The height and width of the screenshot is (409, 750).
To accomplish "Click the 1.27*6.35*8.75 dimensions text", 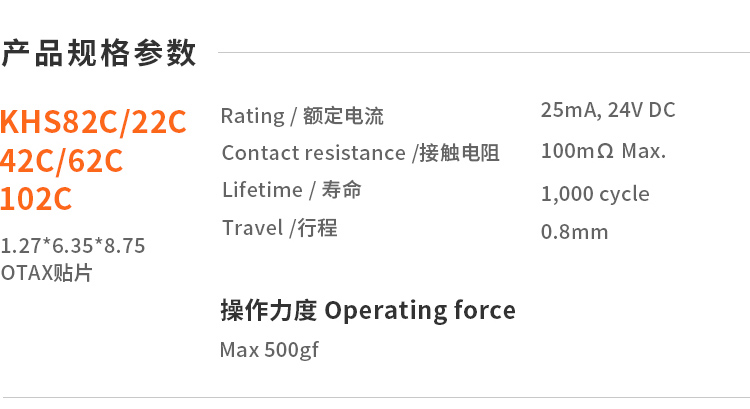I will coord(73,246).
